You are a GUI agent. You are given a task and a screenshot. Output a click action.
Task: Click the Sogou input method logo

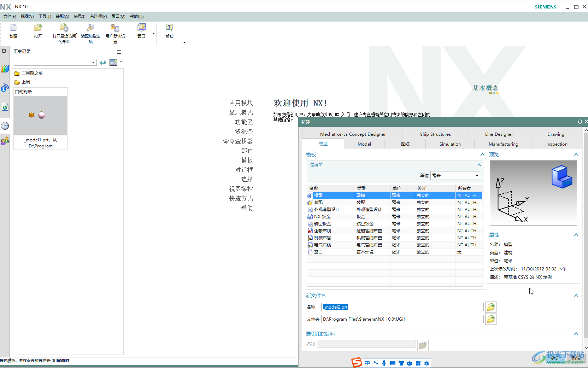(x=357, y=362)
